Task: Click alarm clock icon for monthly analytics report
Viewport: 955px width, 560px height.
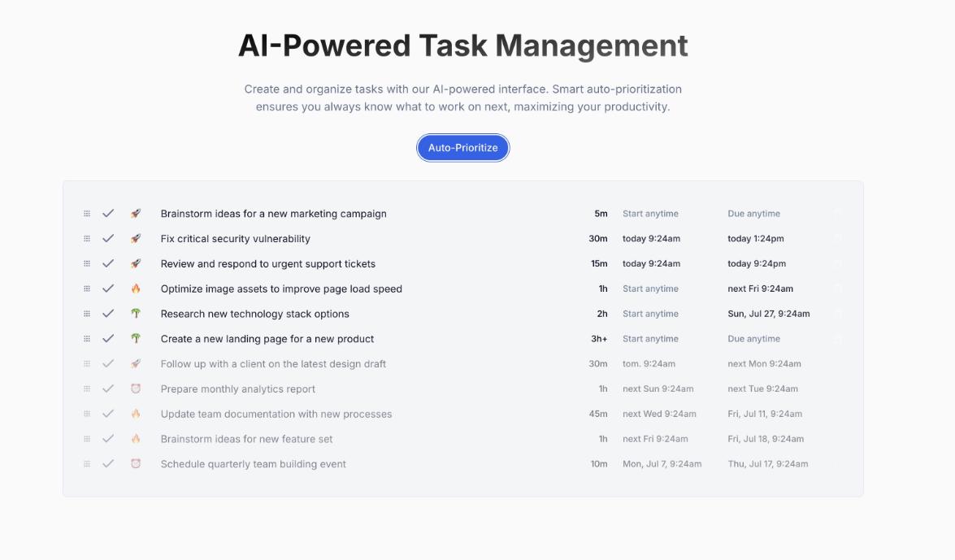Action: 136,389
